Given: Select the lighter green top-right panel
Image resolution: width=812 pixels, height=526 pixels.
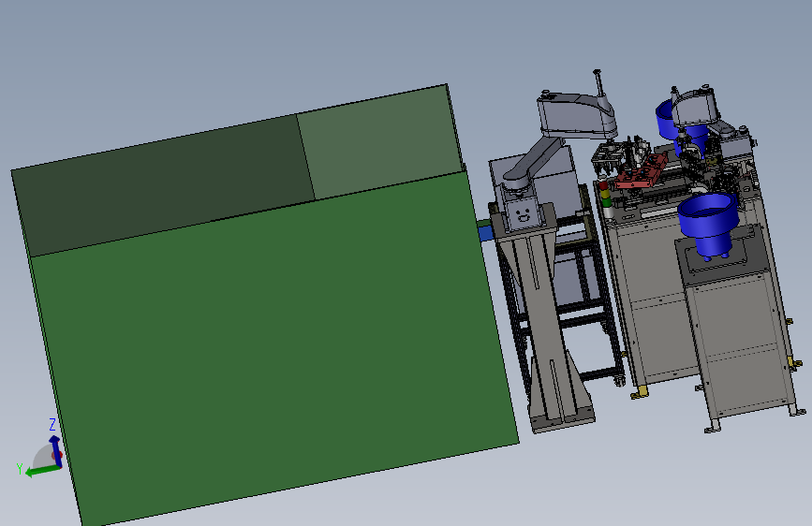Looking at the screenshot, I should coord(380,140).
